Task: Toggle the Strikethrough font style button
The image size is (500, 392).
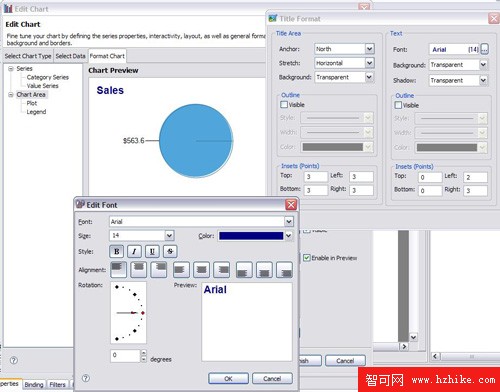Action: pos(170,252)
